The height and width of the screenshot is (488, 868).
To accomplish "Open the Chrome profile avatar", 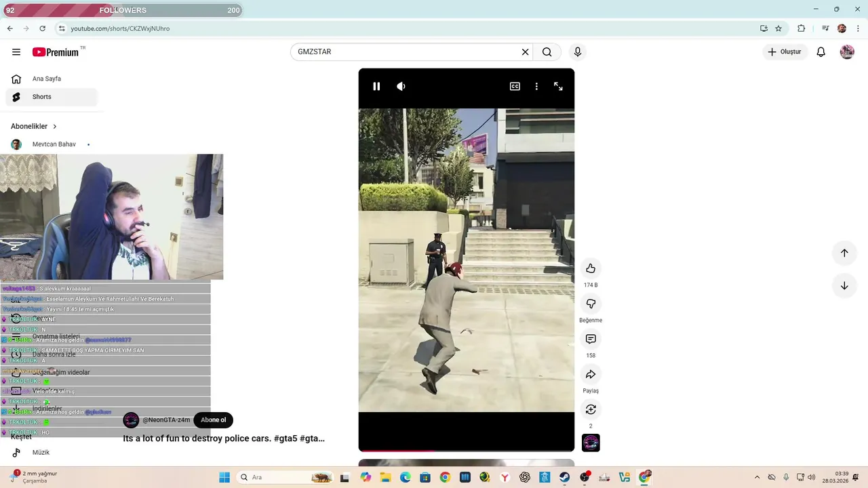I will pos(842,28).
